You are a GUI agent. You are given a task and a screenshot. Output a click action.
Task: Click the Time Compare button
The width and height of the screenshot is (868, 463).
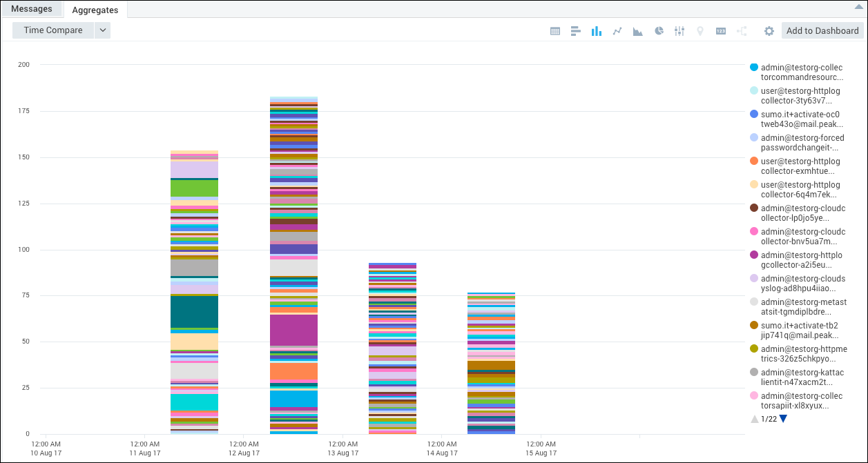pyautogui.click(x=53, y=30)
